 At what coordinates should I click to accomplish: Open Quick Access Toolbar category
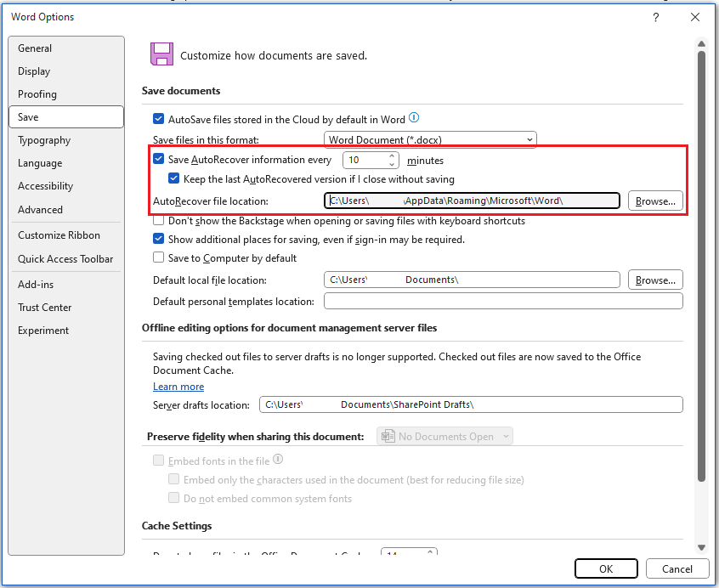(x=66, y=259)
